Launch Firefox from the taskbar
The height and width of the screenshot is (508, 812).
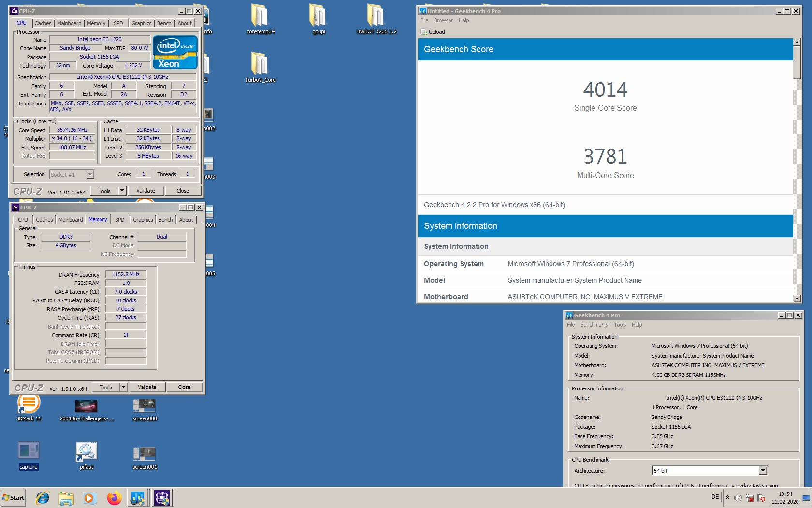(x=114, y=497)
